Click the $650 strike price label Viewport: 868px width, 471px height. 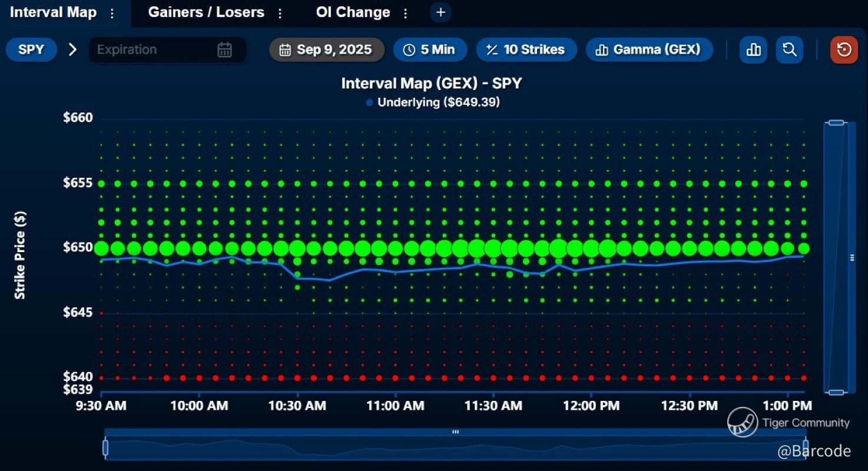(x=78, y=247)
